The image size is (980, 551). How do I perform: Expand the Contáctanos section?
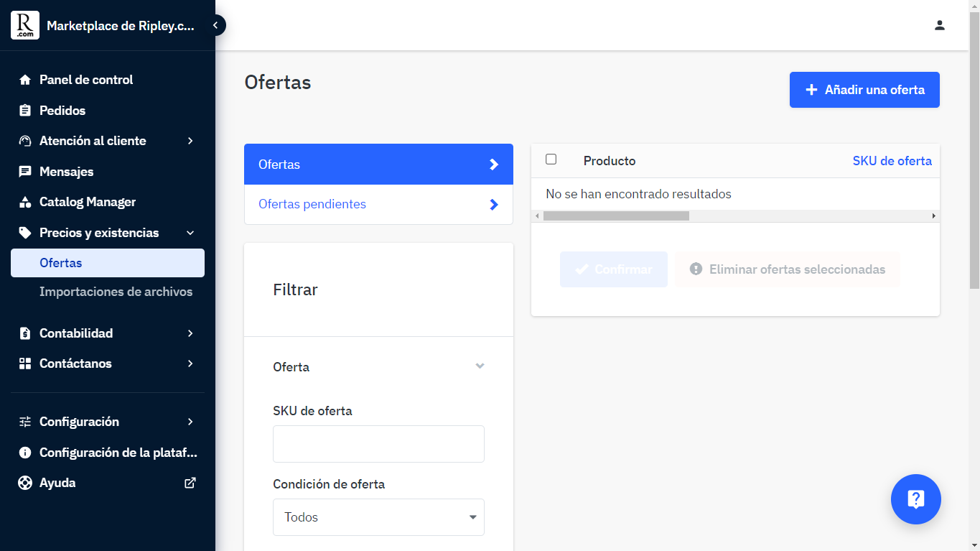[190, 364]
